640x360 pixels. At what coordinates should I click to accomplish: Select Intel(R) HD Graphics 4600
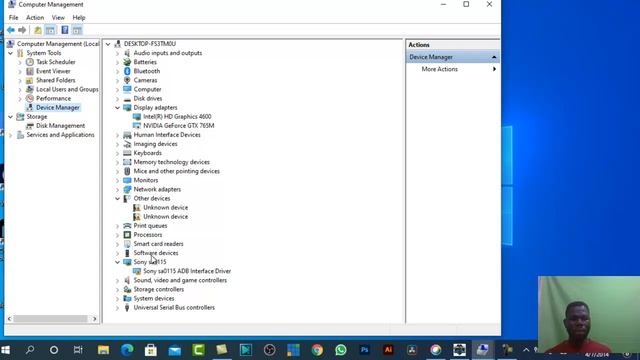pyautogui.click(x=177, y=117)
